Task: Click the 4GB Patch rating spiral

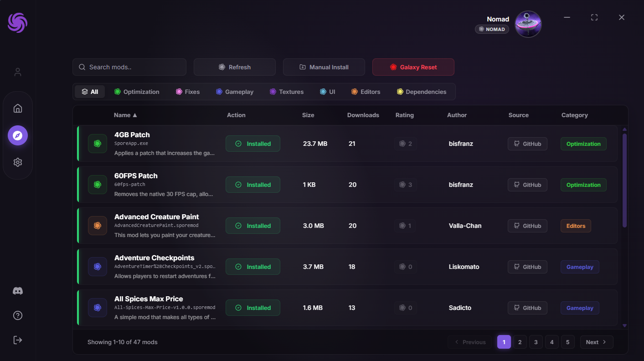Action: [402, 144]
